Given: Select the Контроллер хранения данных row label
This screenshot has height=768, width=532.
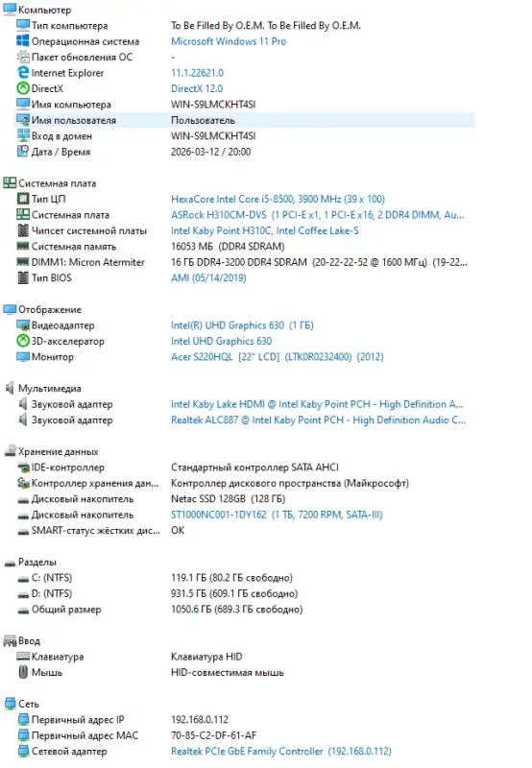Looking at the screenshot, I should [95, 483].
